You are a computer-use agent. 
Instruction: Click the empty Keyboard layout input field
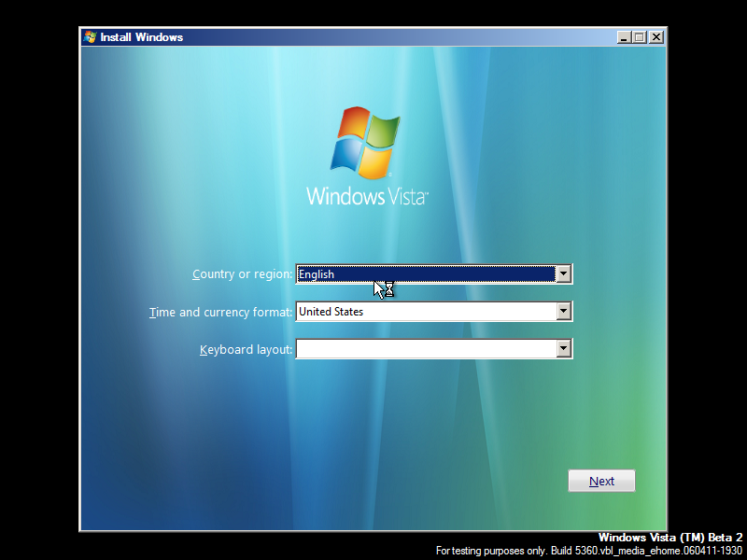[420, 348]
